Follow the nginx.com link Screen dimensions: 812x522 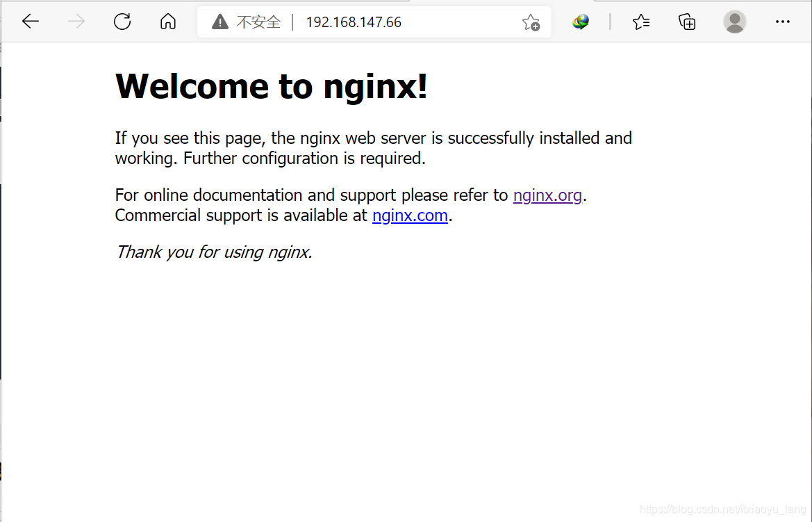point(410,215)
